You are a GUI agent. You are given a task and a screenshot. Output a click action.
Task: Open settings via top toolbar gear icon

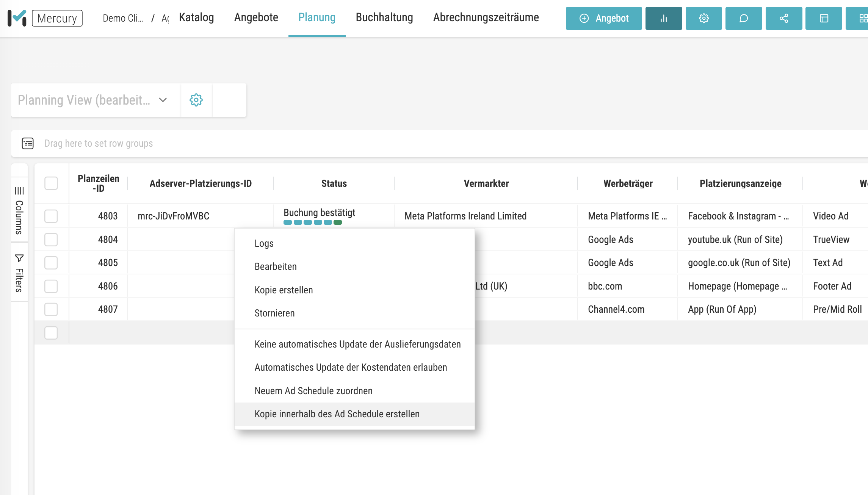[703, 18]
